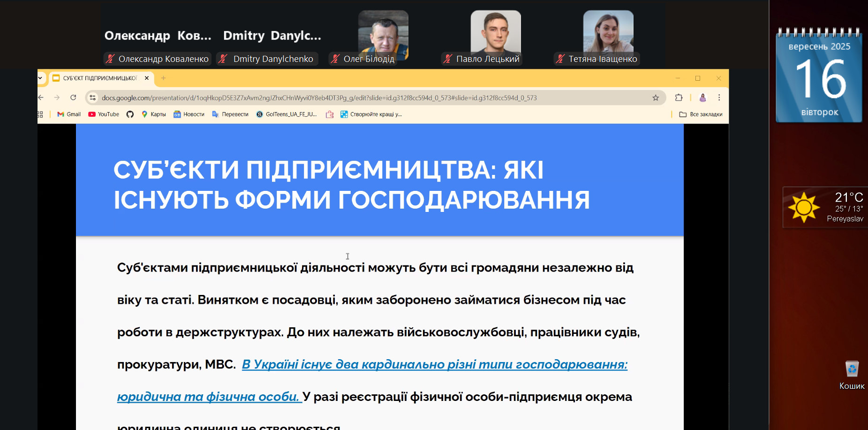Bookmark this page with the star icon
Viewport: 868px width, 430px height.
(x=655, y=98)
